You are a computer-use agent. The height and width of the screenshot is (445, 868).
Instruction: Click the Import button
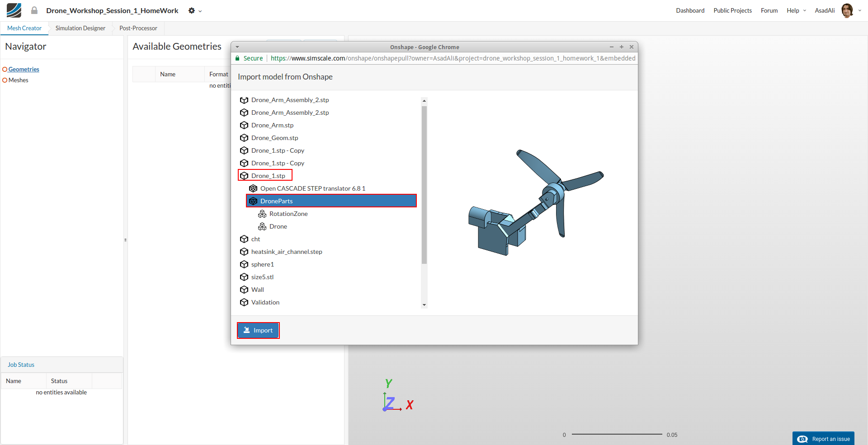pyautogui.click(x=258, y=330)
